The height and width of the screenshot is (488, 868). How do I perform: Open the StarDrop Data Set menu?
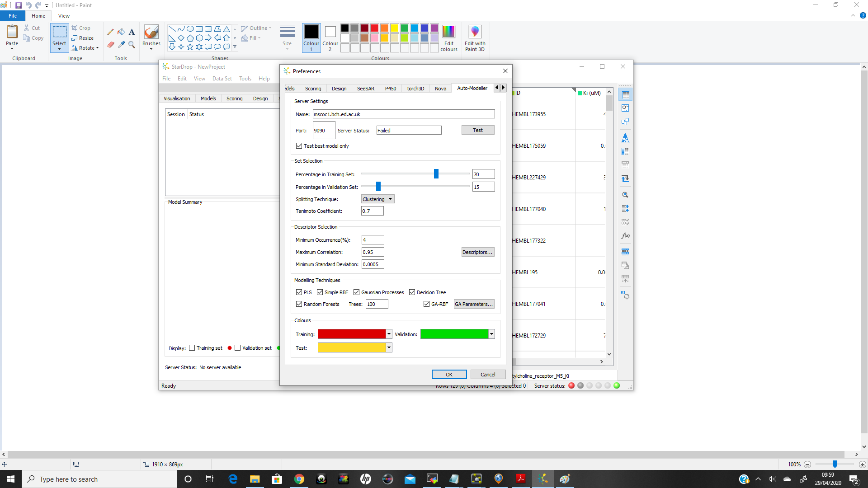tap(222, 79)
